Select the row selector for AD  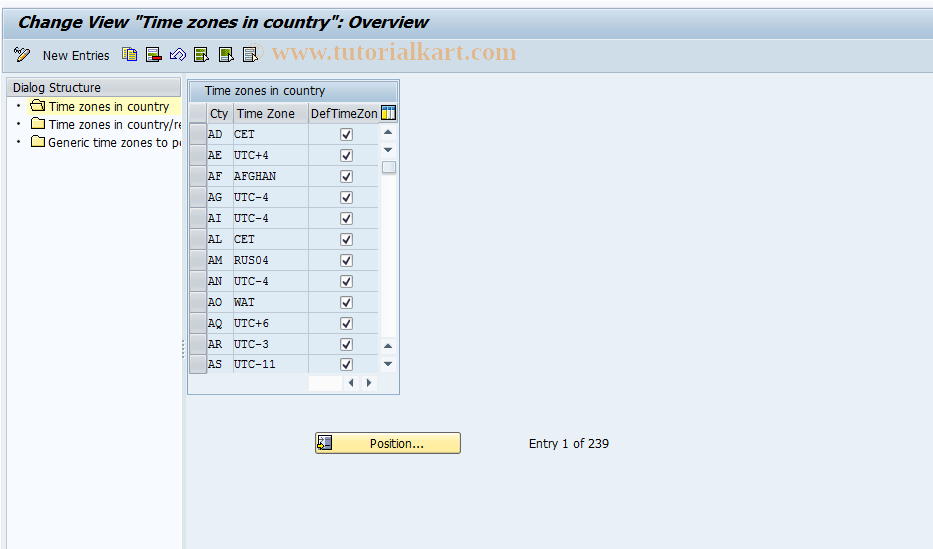[x=198, y=134]
